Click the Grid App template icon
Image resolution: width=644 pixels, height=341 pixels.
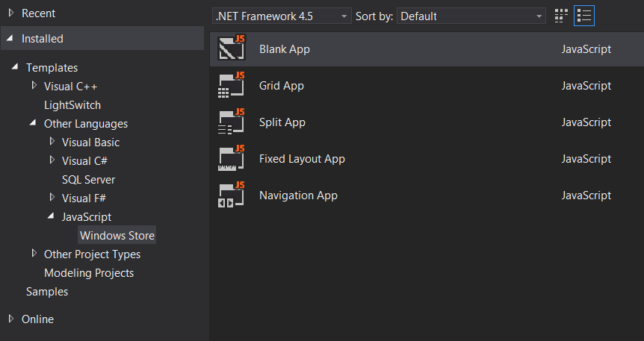click(x=231, y=86)
